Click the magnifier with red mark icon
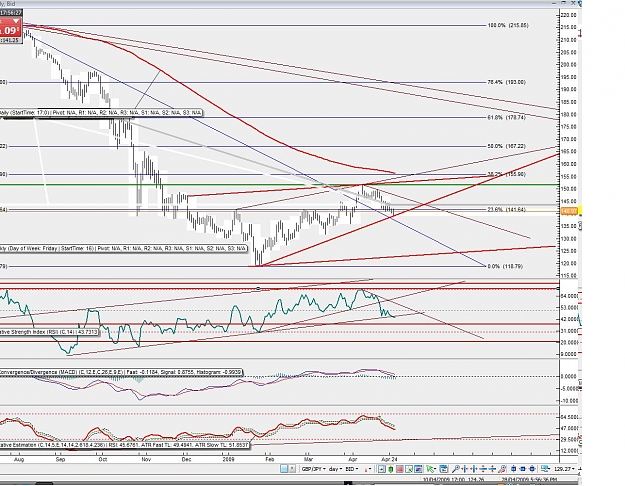Screen dimensions: 625x486 pyautogui.click(x=502, y=469)
